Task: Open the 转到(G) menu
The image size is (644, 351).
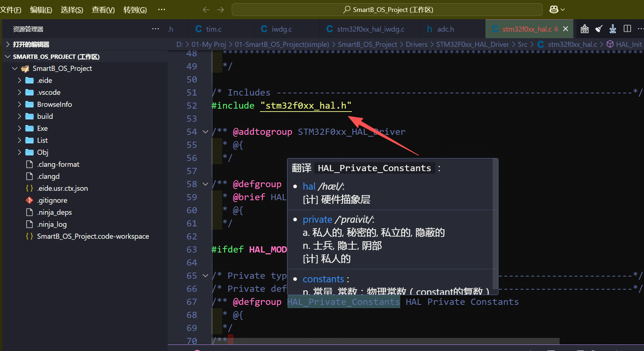Action: tap(135, 10)
